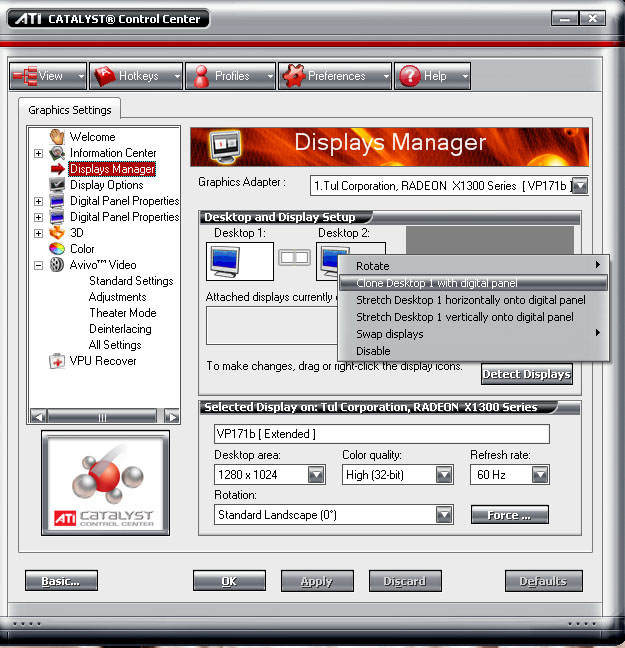
Task: Click the Displays Manager banner monitor icon
Action: click(x=226, y=146)
